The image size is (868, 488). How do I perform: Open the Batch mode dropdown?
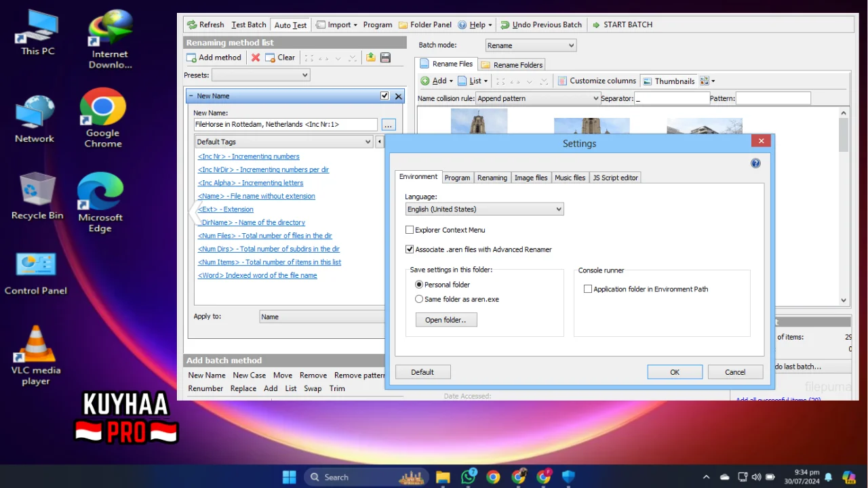531,45
